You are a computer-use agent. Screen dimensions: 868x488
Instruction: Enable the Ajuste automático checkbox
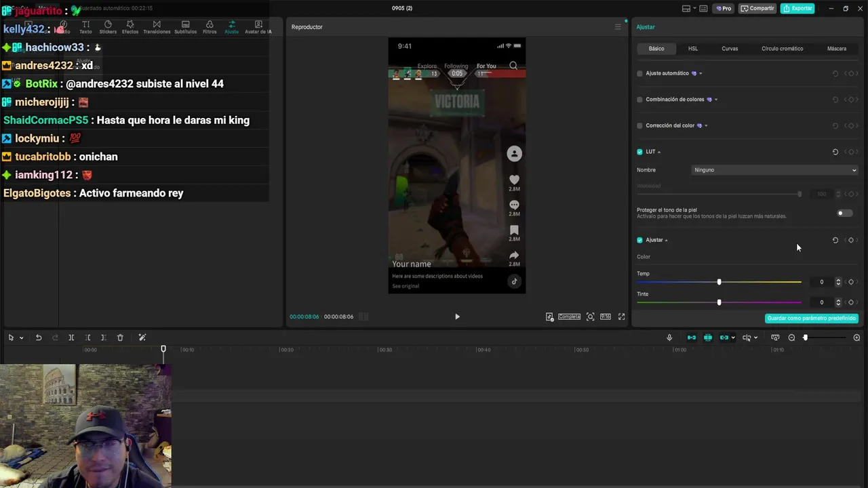639,73
